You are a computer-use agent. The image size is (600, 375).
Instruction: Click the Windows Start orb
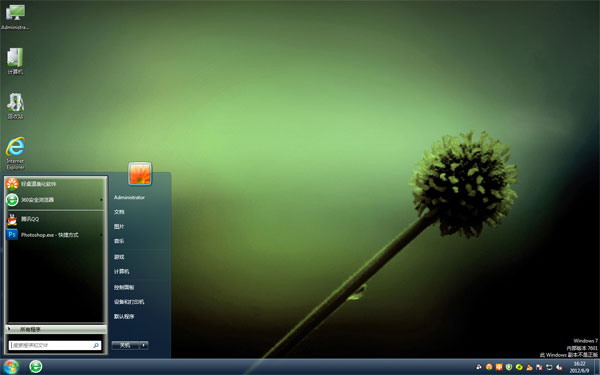[x=11, y=367]
